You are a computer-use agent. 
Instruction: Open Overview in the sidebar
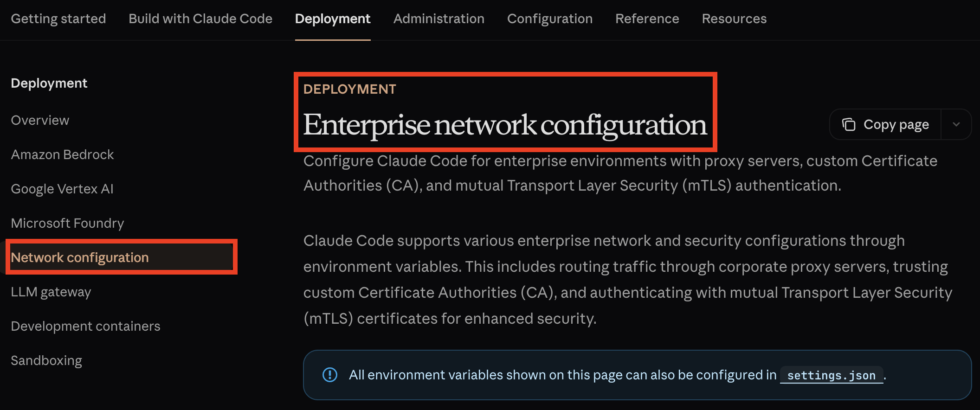(x=40, y=120)
